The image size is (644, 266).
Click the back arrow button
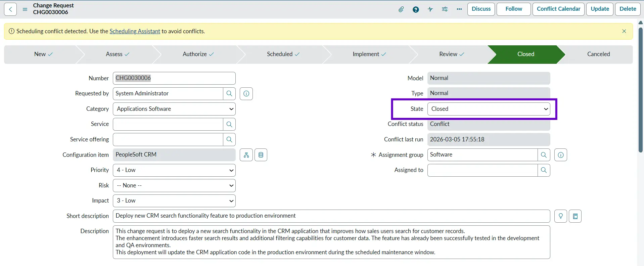click(x=10, y=9)
